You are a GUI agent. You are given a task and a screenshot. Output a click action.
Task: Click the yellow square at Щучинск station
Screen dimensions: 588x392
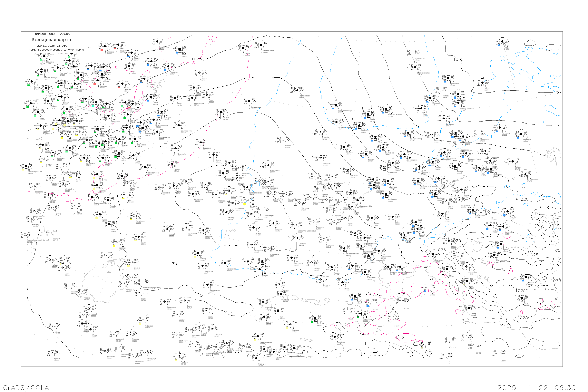[x=244, y=204]
